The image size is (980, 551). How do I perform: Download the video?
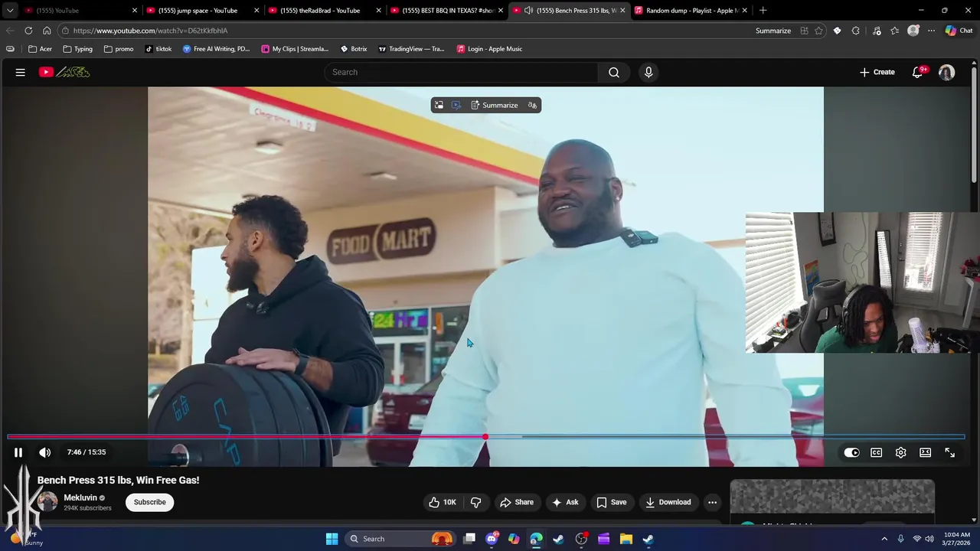click(x=668, y=502)
